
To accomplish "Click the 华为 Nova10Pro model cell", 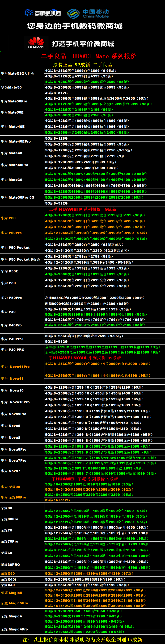I will (22, 402).
